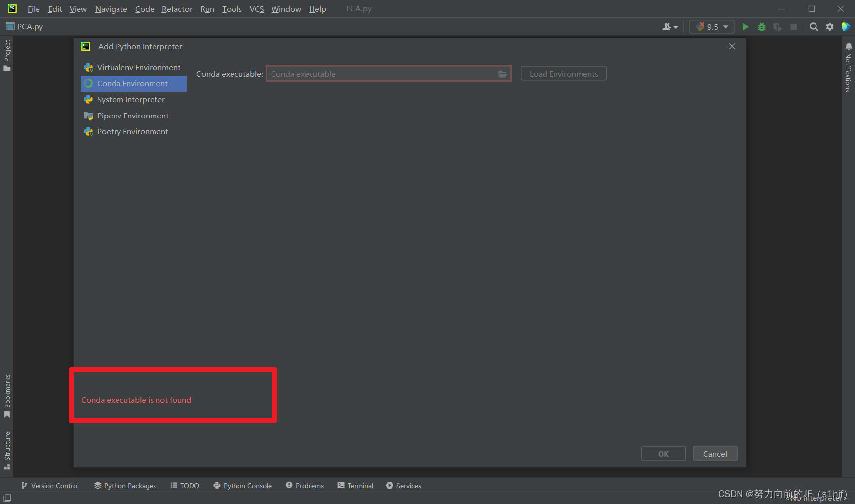Click the JetBrains Toolbox colorful icon
The height and width of the screenshot is (504, 855).
(x=846, y=27)
